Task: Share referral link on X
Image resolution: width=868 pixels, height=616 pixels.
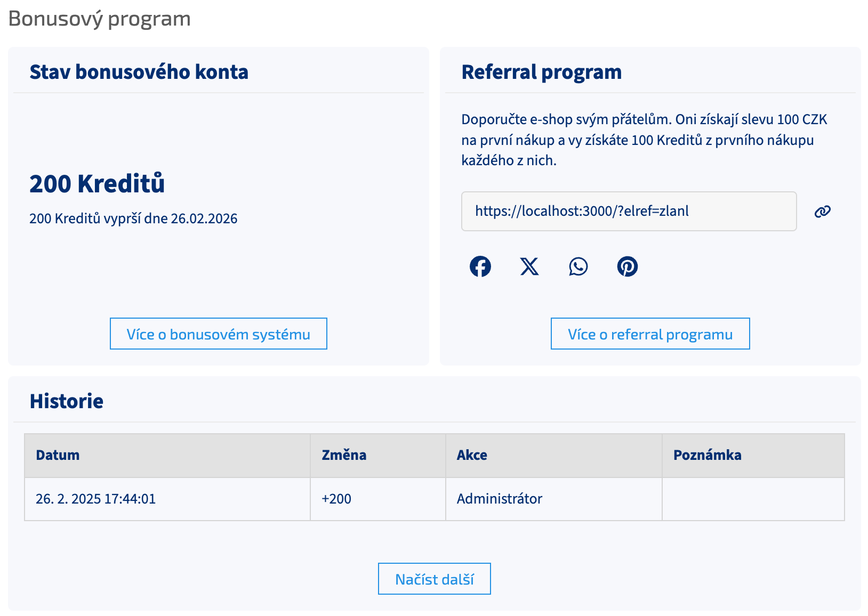Action: tap(529, 266)
